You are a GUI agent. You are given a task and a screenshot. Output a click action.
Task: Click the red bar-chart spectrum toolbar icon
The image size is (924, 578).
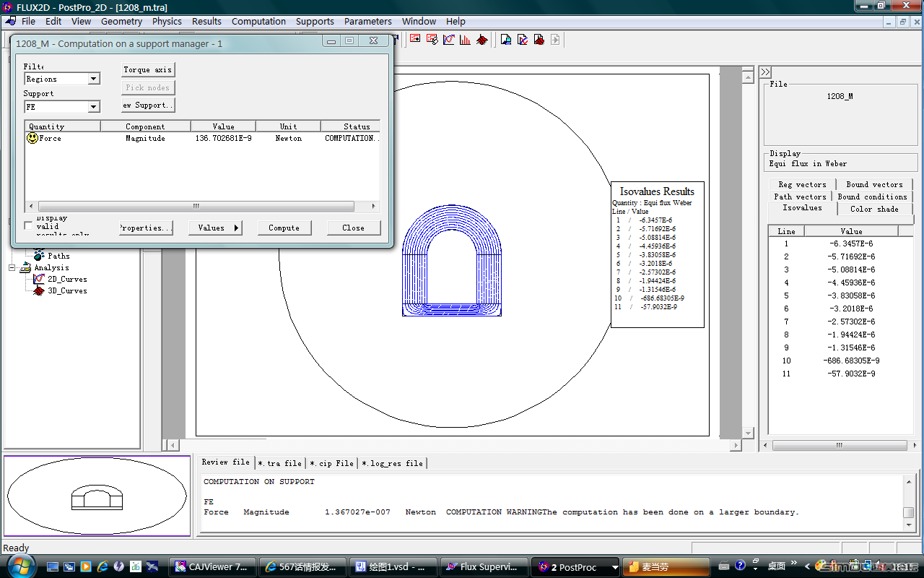pos(465,39)
